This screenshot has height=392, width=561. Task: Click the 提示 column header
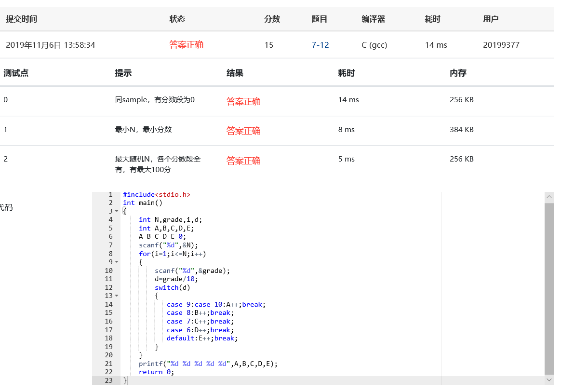123,73
